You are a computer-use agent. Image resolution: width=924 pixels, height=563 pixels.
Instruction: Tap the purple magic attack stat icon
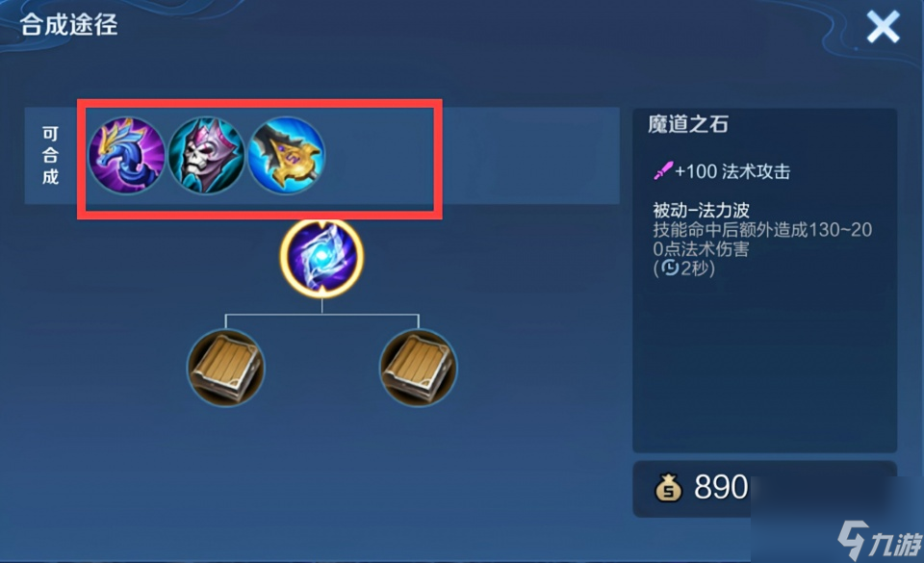(663, 170)
